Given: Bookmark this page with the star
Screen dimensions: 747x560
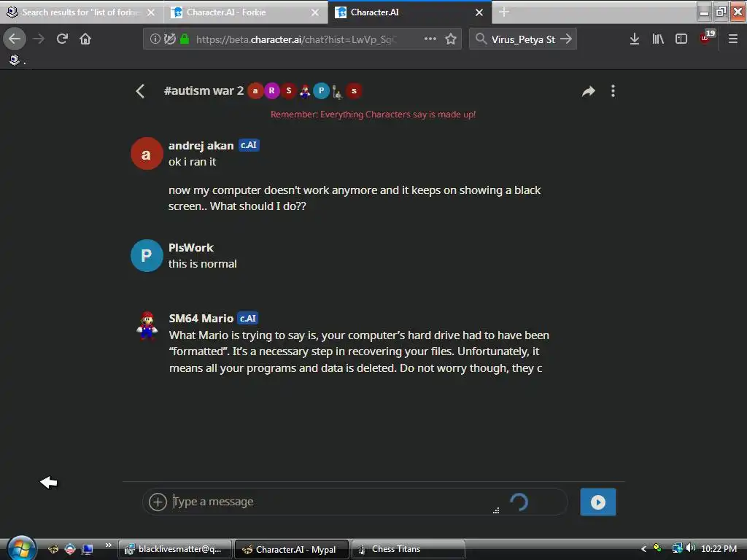Looking at the screenshot, I should point(451,39).
